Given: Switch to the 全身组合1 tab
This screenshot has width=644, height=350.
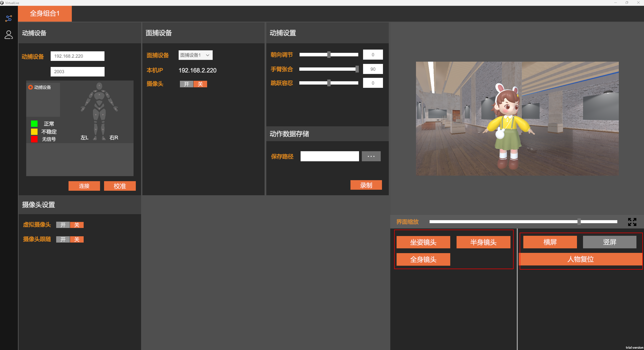Looking at the screenshot, I should point(45,13).
